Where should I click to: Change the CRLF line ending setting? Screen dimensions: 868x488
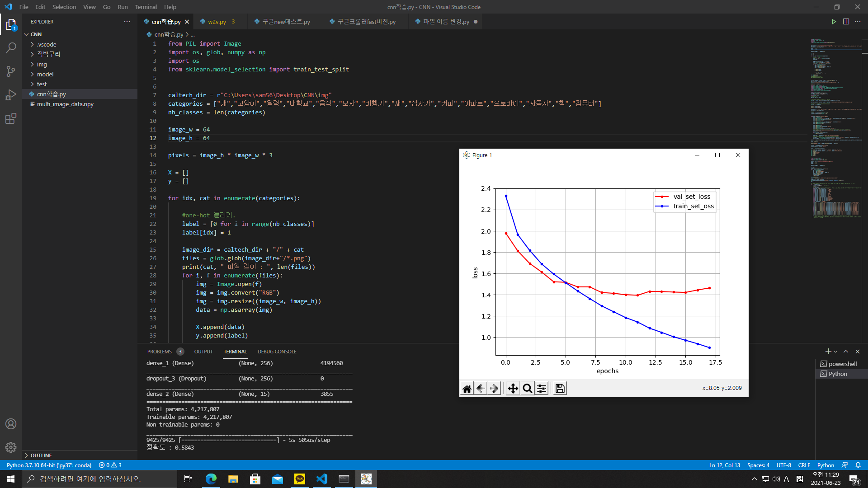click(x=804, y=465)
